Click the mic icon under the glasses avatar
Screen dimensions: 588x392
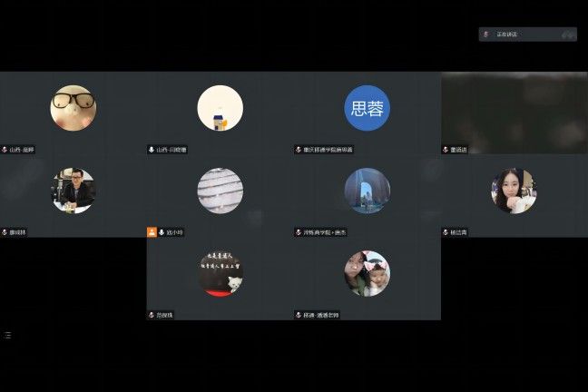coord(5,150)
